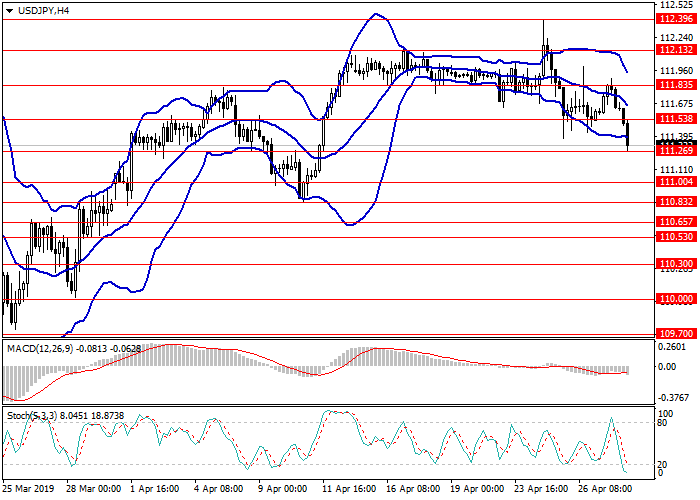Click the Stochastic 80 level scale value

click(x=663, y=422)
